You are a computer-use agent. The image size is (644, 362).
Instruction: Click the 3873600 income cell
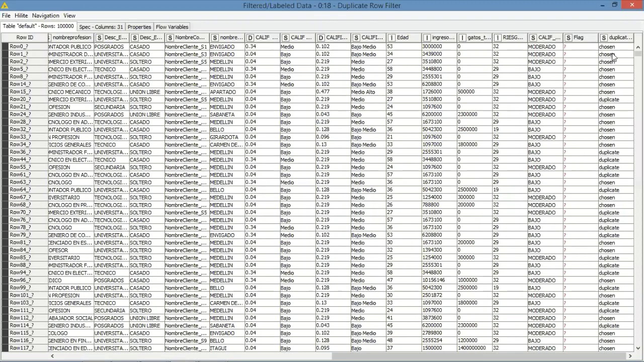click(439, 318)
